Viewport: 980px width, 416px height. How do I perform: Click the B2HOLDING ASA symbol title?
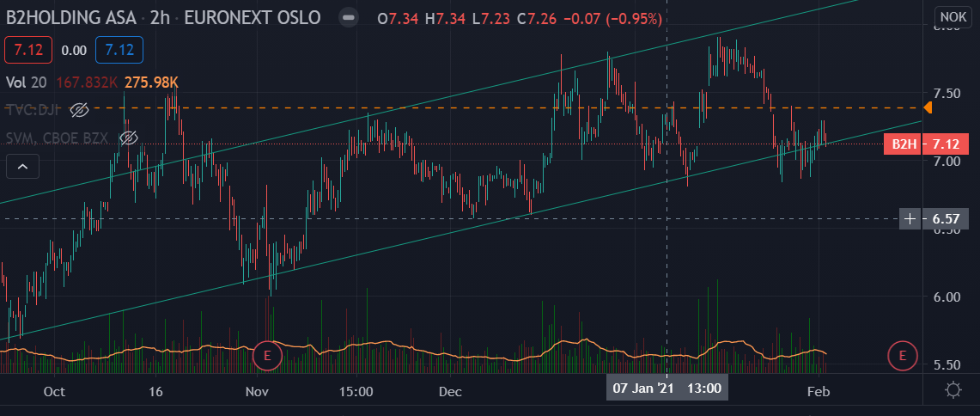[72, 17]
